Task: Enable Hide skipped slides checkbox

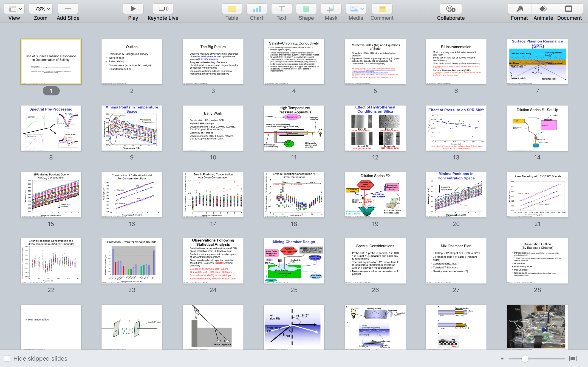Action: tap(7, 358)
